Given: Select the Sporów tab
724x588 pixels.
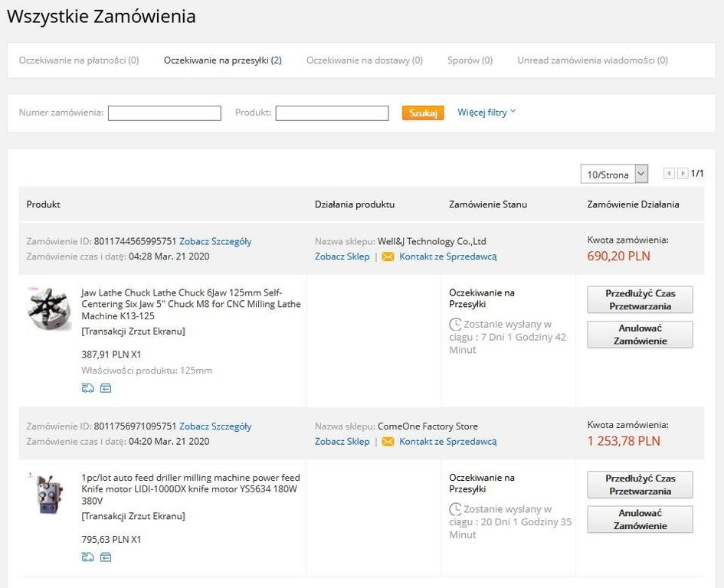Looking at the screenshot, I should click(x=470, y=60).
